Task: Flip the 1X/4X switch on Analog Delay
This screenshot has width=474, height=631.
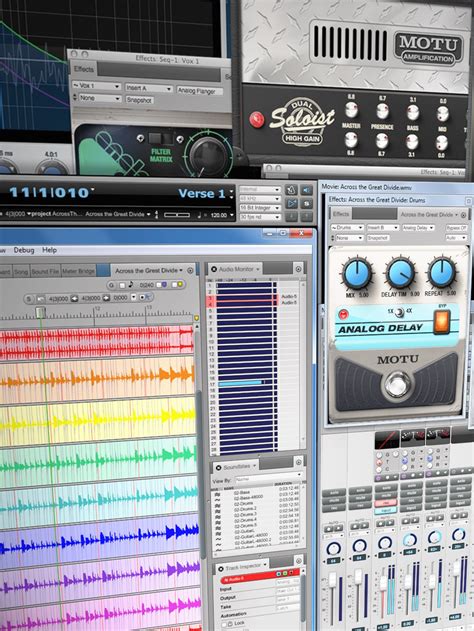Action: tap(399, 312)
